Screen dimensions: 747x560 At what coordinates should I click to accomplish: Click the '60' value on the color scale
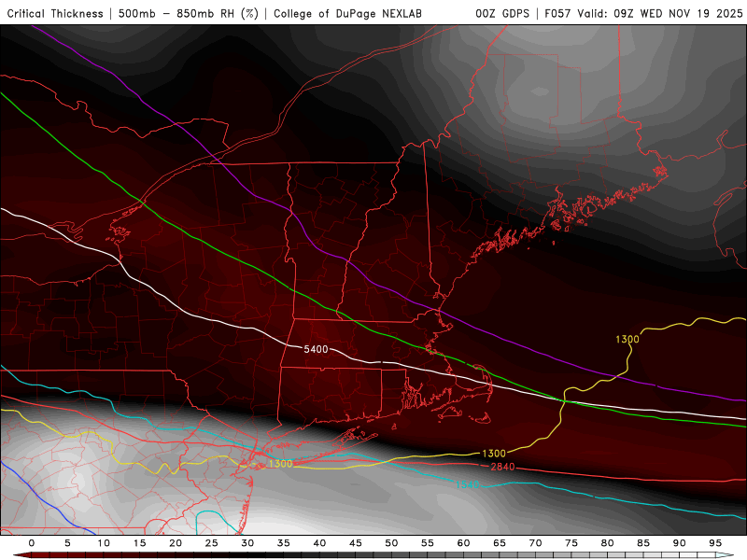tap(463, 543)
